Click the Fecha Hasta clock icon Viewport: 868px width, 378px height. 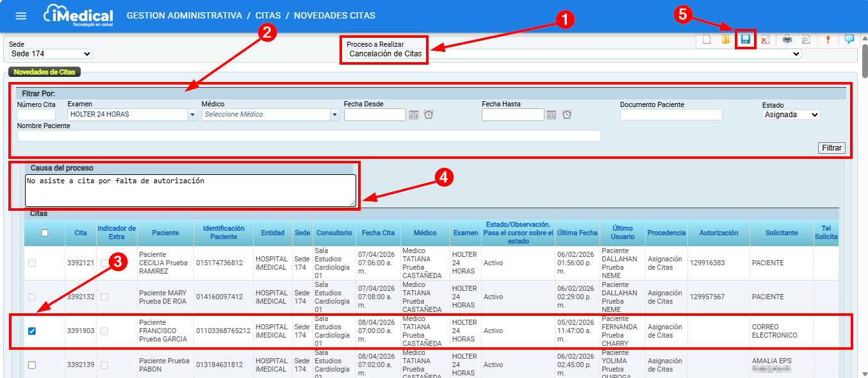[x=567, y=115]
